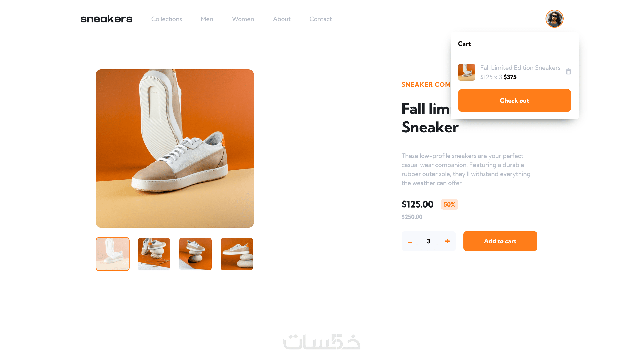Decrease quantity with the minus icon

pos(410,242)
